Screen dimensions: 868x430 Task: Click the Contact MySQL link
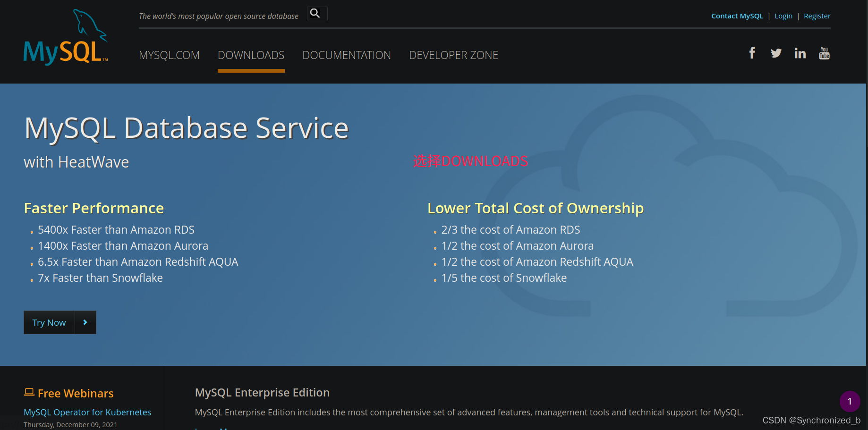(x=737, y=16)
